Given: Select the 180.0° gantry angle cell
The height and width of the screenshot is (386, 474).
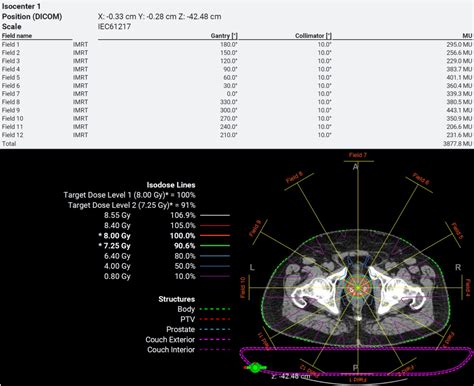Looking at the screenshot, I should coord(228,44).
